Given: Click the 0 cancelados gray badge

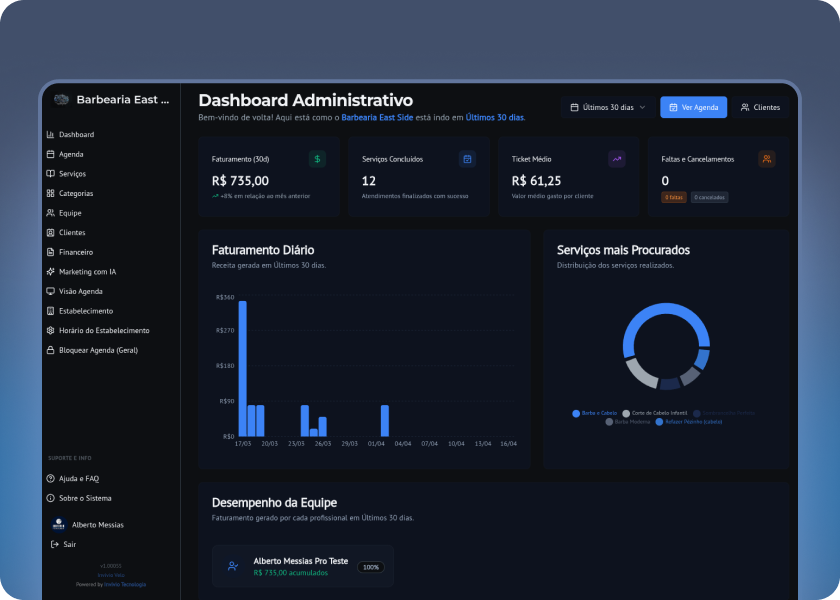Looking at the screenshot, I should pos(709,197).
